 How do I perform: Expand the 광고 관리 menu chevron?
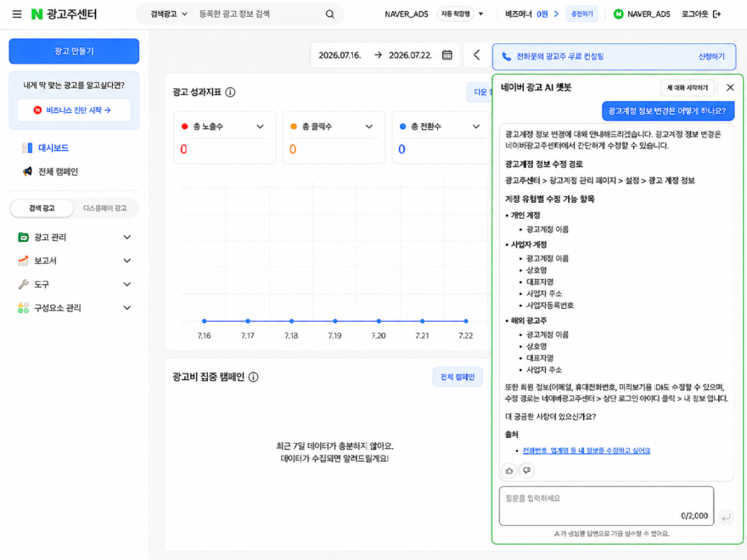point(127,237)
